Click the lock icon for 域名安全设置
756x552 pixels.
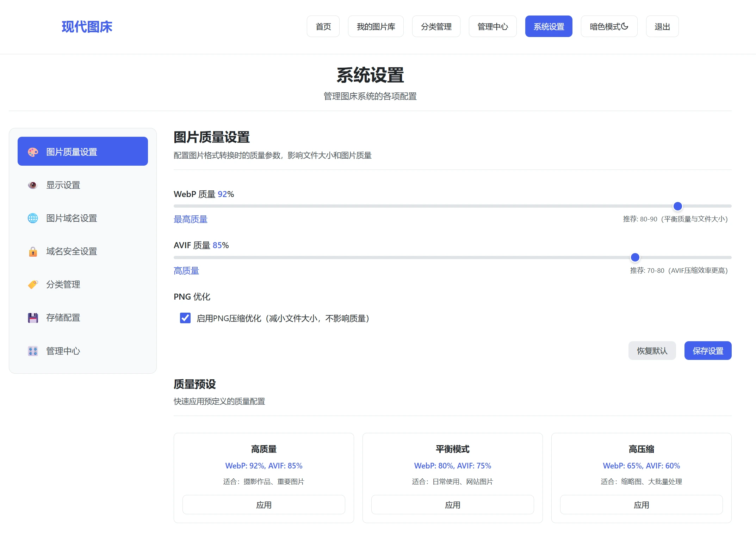click(x=33, y=251)
